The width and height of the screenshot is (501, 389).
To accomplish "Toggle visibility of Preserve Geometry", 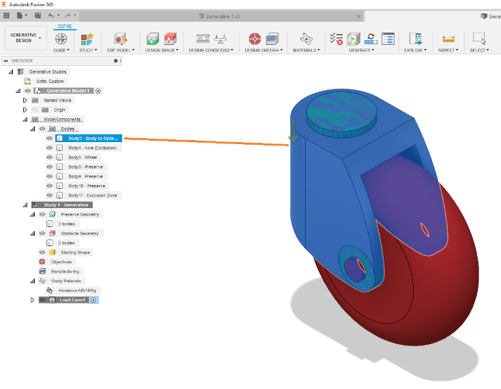I will tap(42, 214).
